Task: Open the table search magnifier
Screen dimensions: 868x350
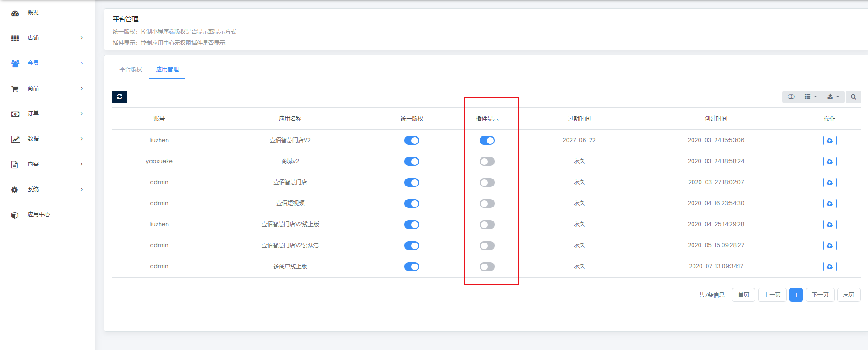Action: pyautogui.click(x=853, y=97)
